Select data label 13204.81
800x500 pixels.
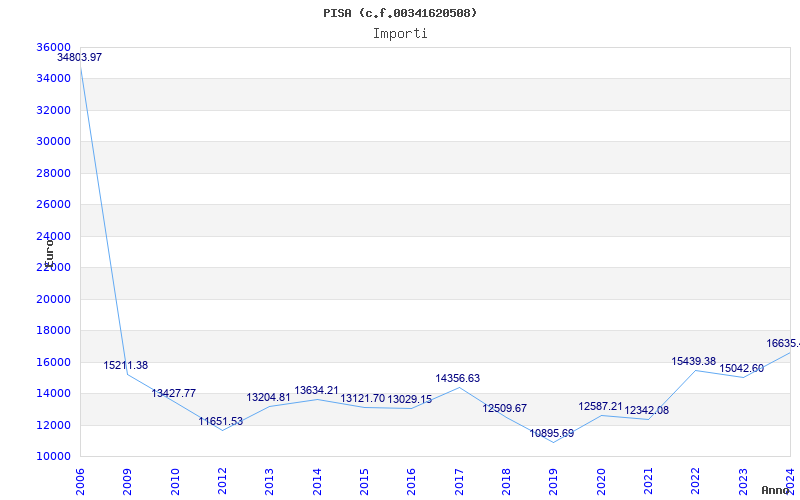click(268, 397)
